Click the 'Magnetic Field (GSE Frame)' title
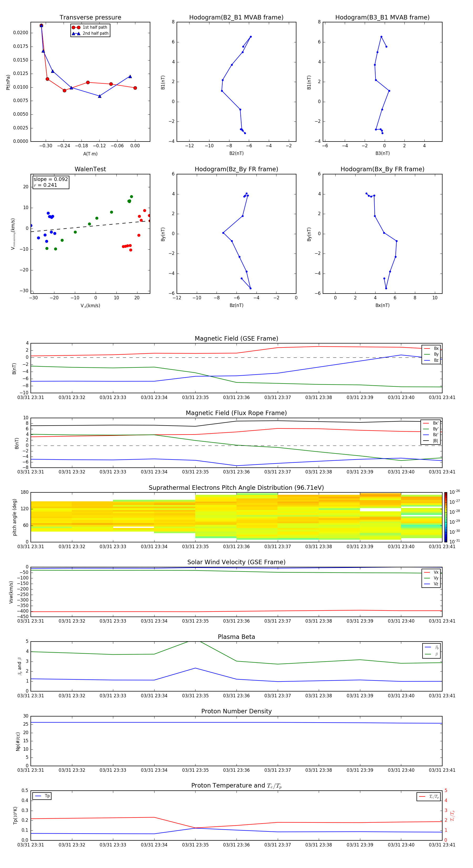Screen dimensions: 473x868 point(236,339)
